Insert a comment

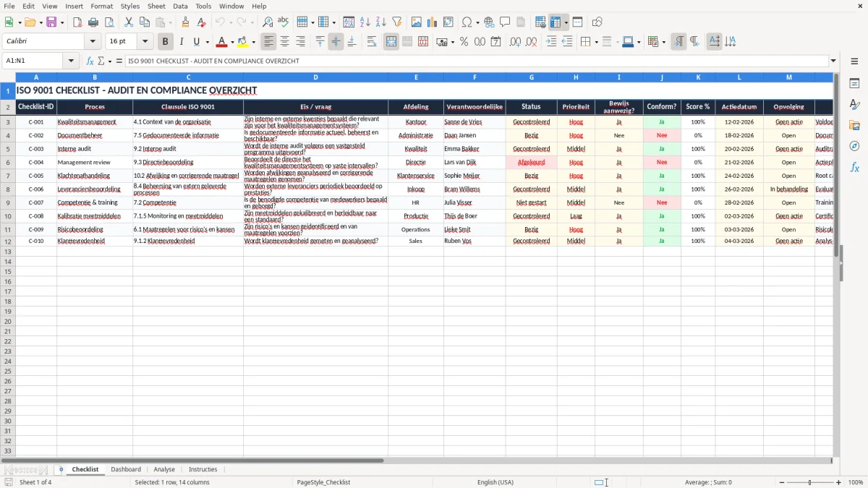pos(505,22)
